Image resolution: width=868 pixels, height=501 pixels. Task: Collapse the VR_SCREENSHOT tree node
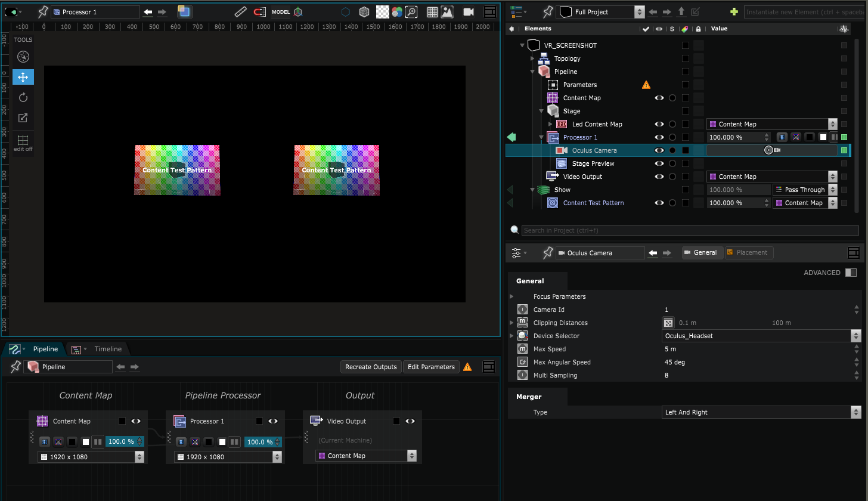tap(522, 45)
